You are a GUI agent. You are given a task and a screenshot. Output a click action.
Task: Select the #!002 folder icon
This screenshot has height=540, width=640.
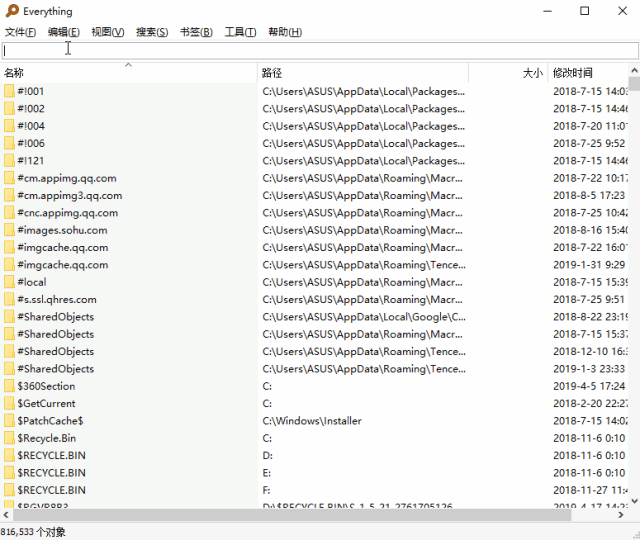click(9, 109)
